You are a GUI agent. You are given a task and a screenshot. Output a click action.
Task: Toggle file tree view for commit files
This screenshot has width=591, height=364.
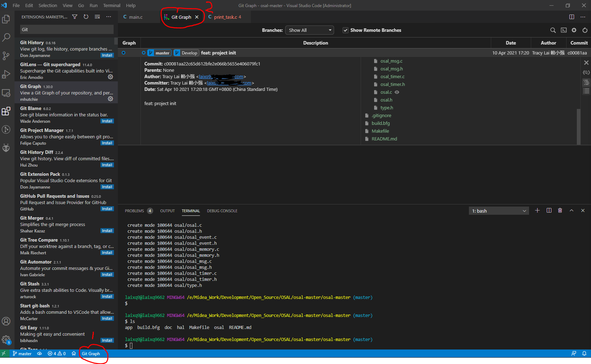[586, 82]
